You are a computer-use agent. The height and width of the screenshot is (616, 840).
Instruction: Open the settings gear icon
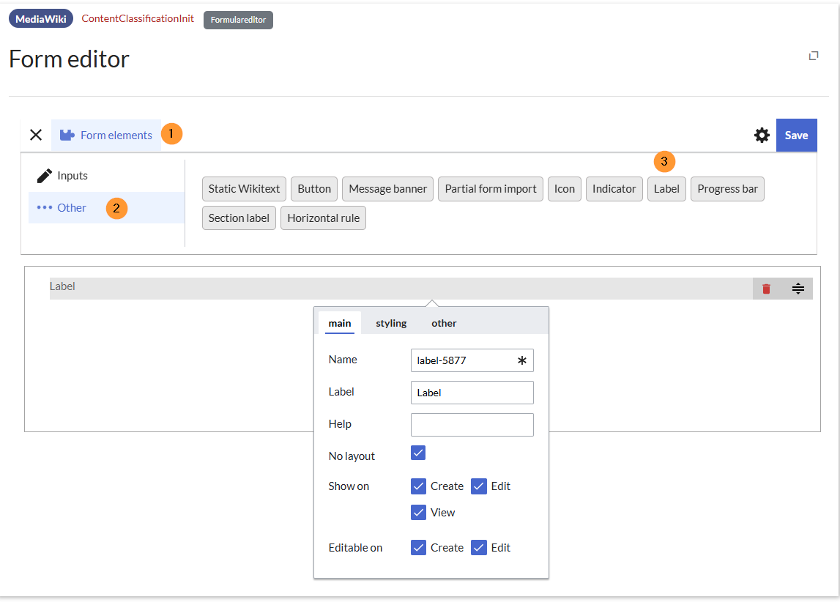[x=762, y=135]
